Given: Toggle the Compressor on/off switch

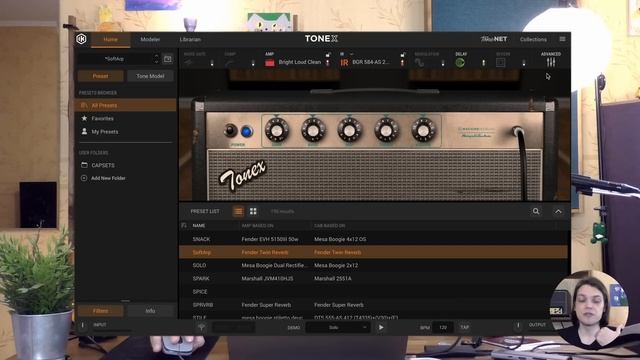Looking at the screenshot, I should (x=253, y=63).
